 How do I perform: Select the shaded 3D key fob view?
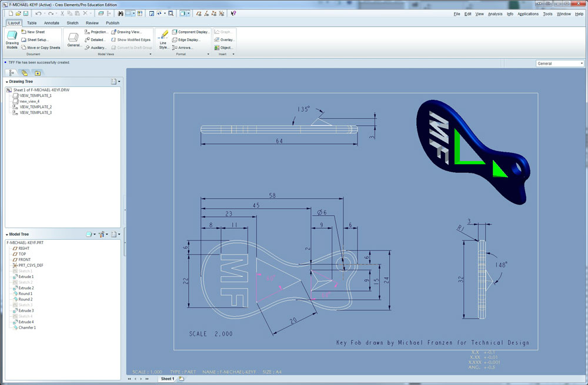point(473,152)
